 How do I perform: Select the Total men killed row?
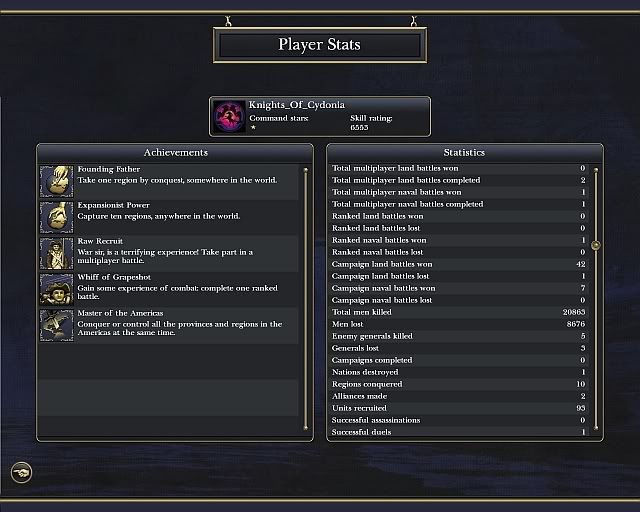pyautogui.click(x=460, y=312)
